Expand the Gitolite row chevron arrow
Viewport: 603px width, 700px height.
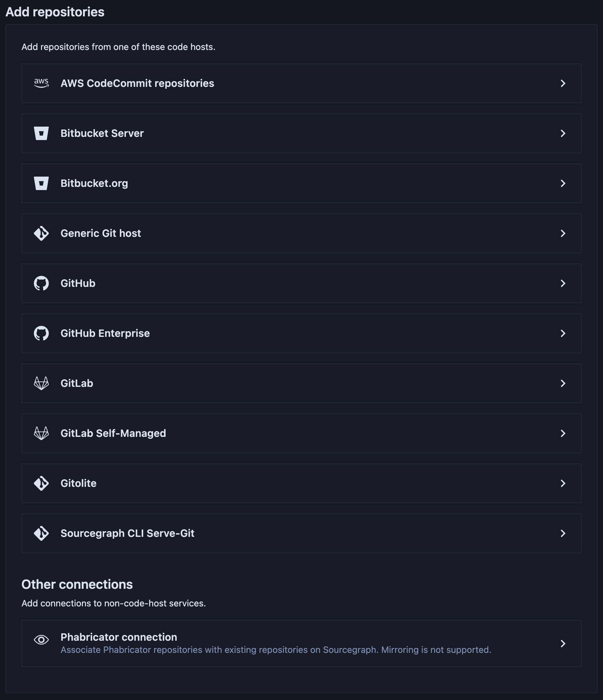[563, 483]
